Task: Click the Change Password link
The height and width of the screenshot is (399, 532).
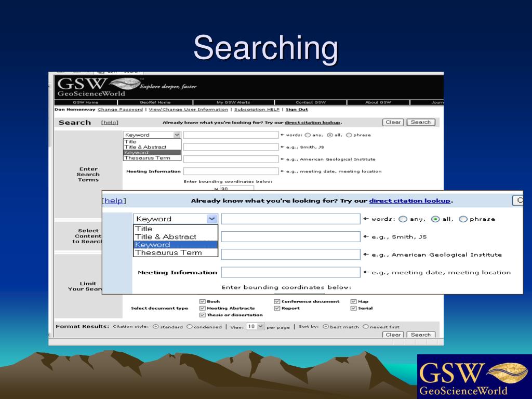Action: pyautogui.click(x=120, y=109)
